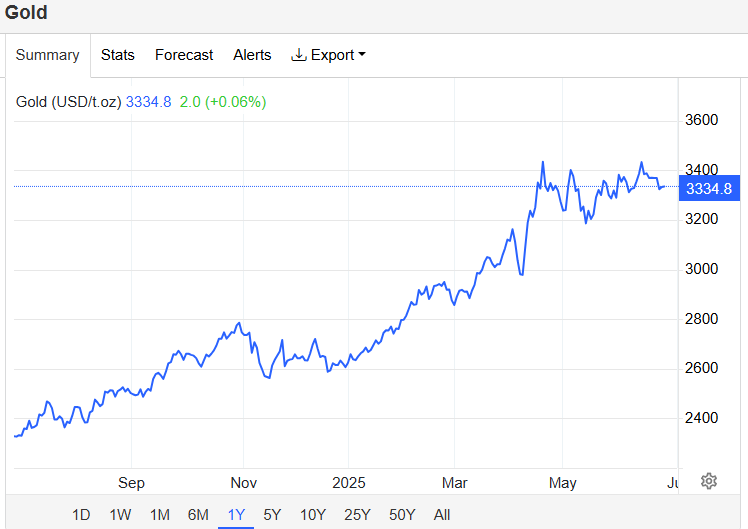Click the 2400 y-axis label
The height and width of the screenshot is (529, 748).
click(701, 418)
